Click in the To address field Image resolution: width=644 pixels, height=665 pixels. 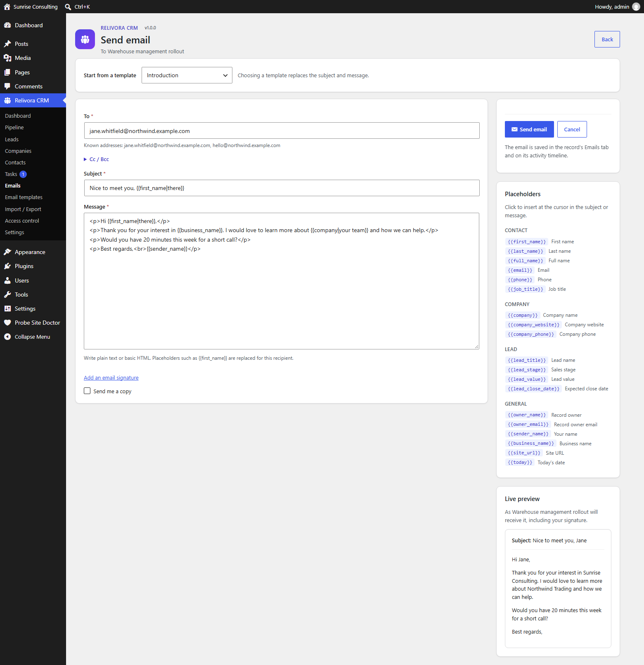282,131
